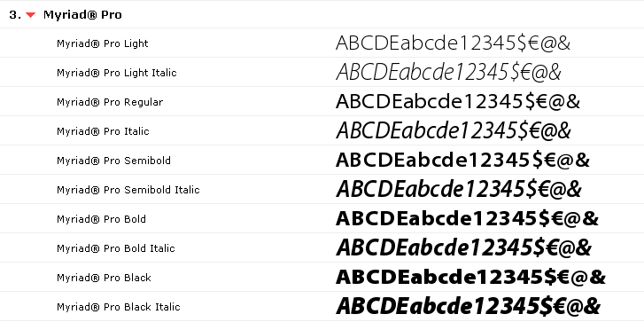Open the Myriad® Pro family heading
This screenshot has width=644, height=322.
pos(82,15)
